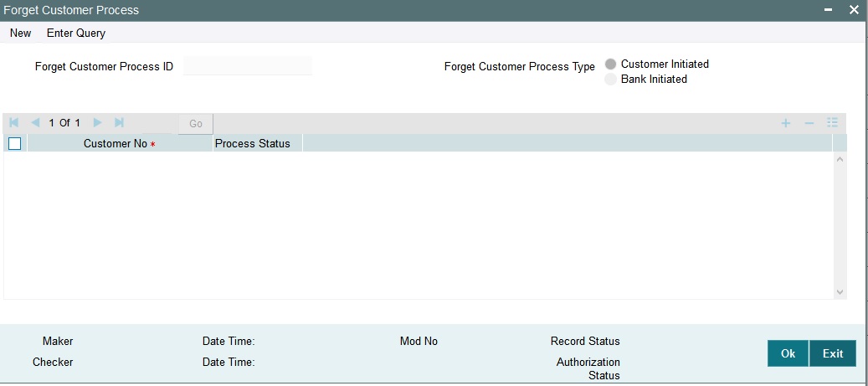Click the Go button in pagination bar

pos(196,123)
